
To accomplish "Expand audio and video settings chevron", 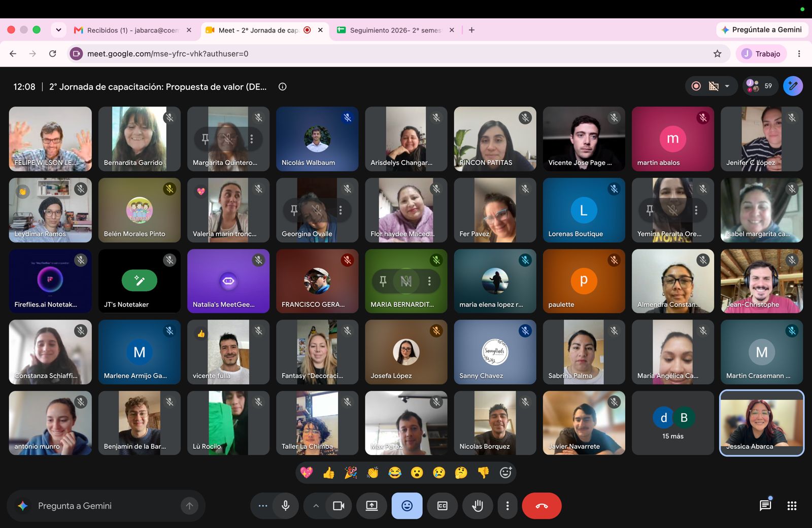I will (316, 506).
